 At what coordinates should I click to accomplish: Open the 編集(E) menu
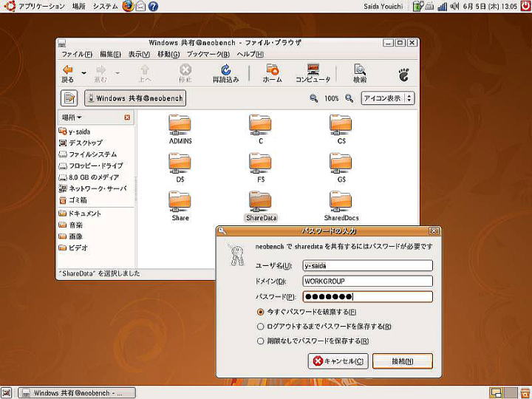tap(110, 54)
